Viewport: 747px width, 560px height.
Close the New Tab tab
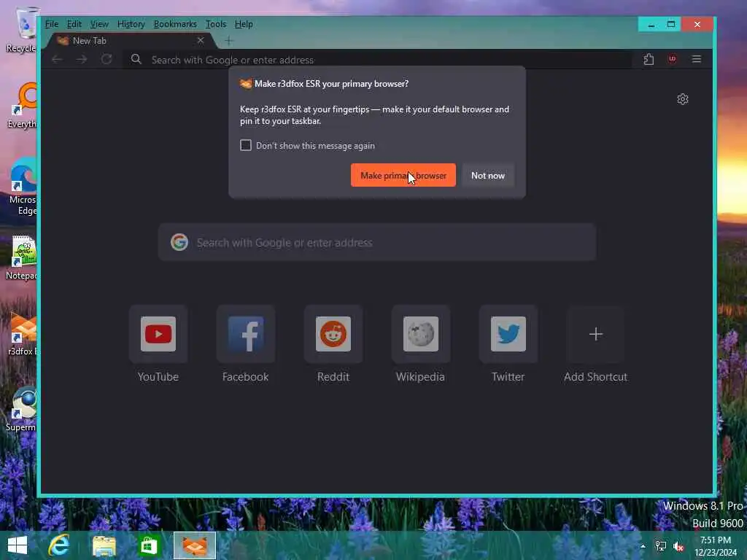pyautogui.click(x=201, y=41)
